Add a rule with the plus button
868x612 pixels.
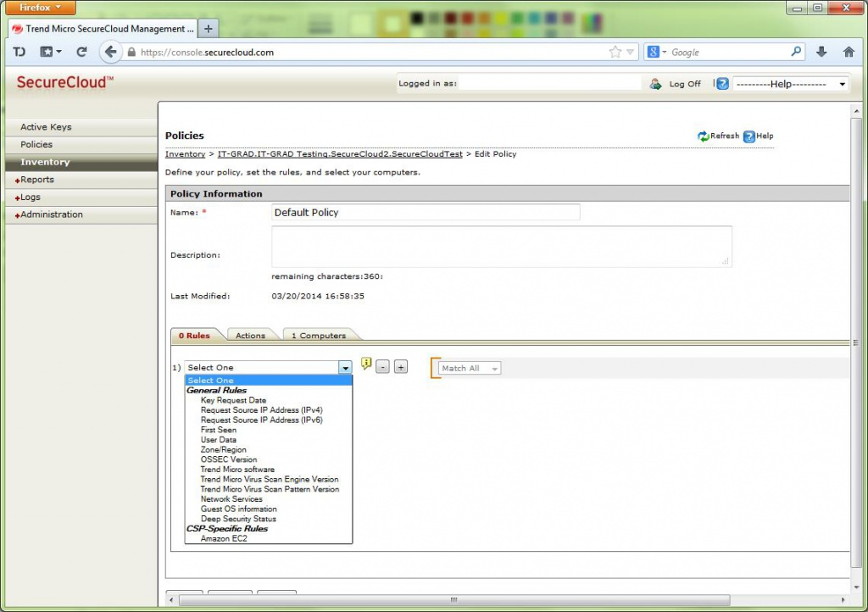[x=401, y=367]
